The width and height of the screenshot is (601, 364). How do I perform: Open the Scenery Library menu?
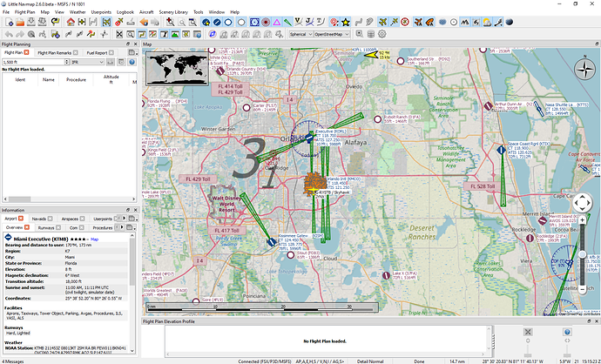pos(173,12)
